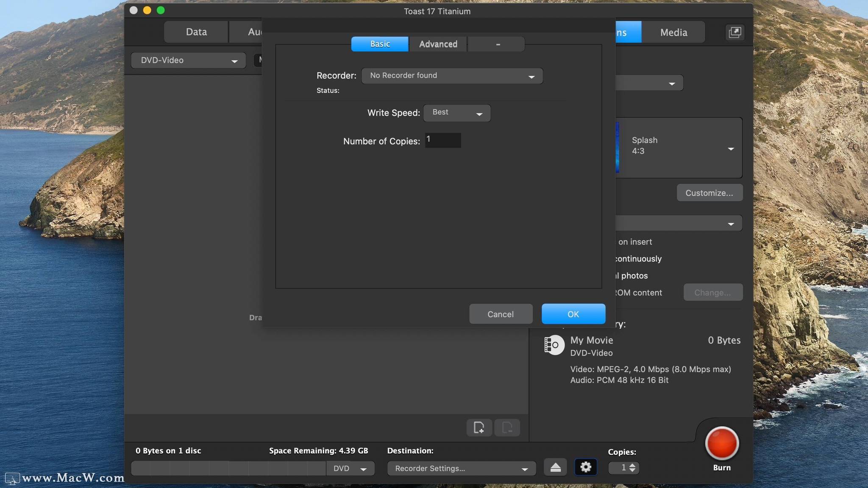Open the Recorder dropdown menu
Viewport: 868px width, 488px height.
point(452,76)
